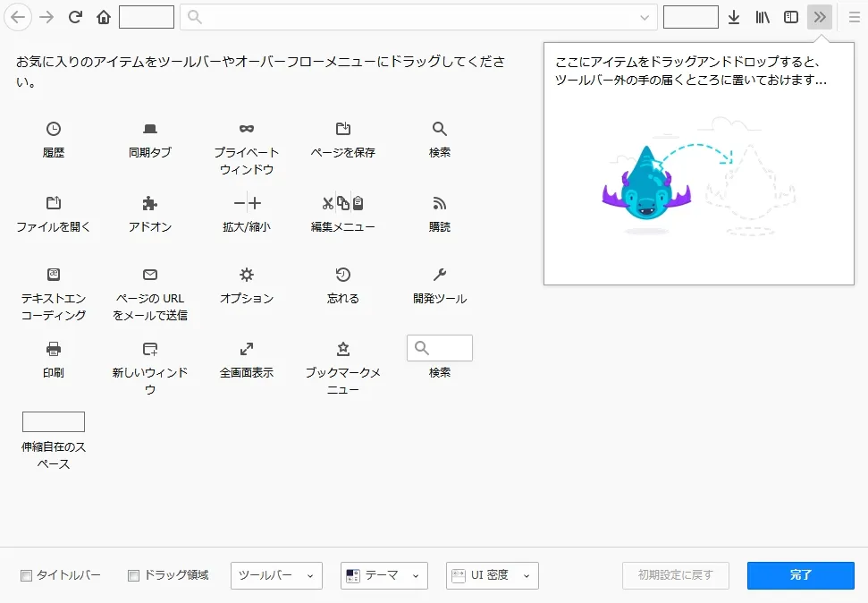Screen dimensions: 868x603
Task: Open the downloads arrow button
Action: point(734,17)
